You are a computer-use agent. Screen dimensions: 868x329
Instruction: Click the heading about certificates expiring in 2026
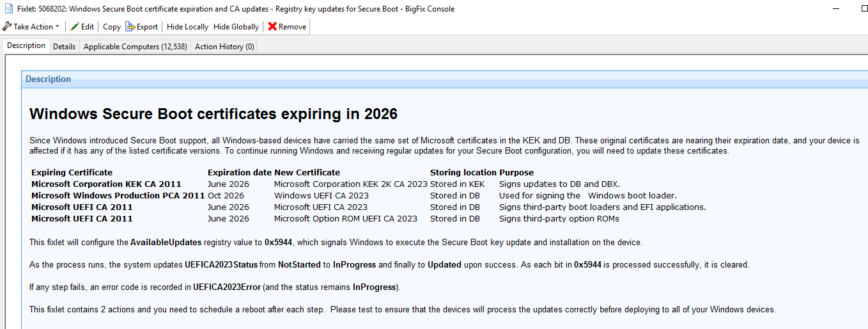tap(213, 114)
